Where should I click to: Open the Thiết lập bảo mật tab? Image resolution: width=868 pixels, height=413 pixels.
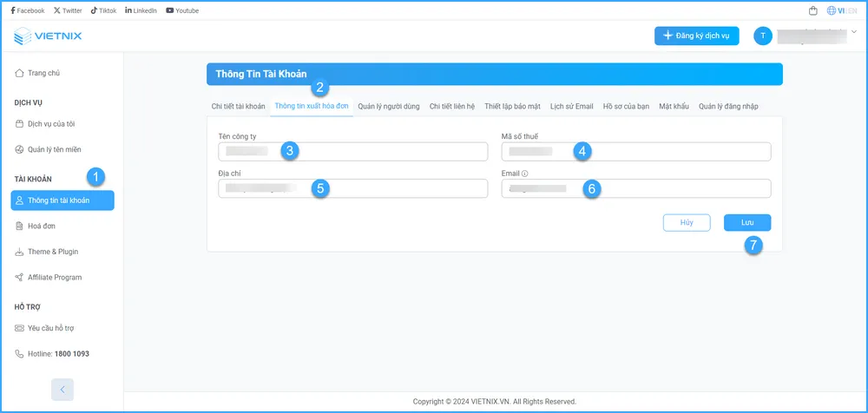tap(512, 106)
